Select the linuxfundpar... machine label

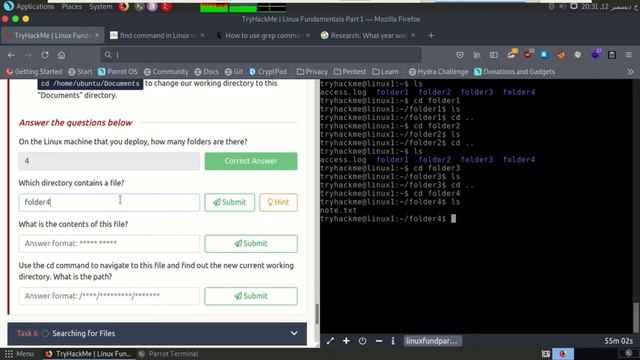(433, 341)
